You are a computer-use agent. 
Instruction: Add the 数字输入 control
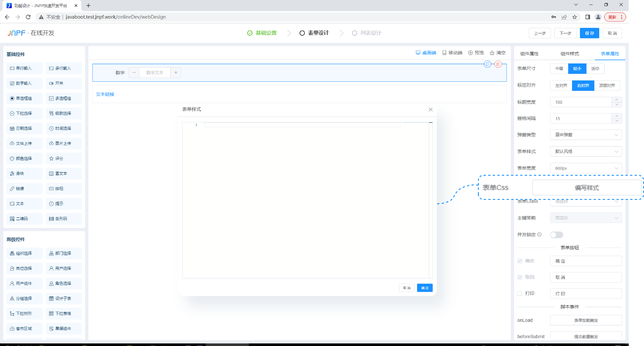[24, 83]
